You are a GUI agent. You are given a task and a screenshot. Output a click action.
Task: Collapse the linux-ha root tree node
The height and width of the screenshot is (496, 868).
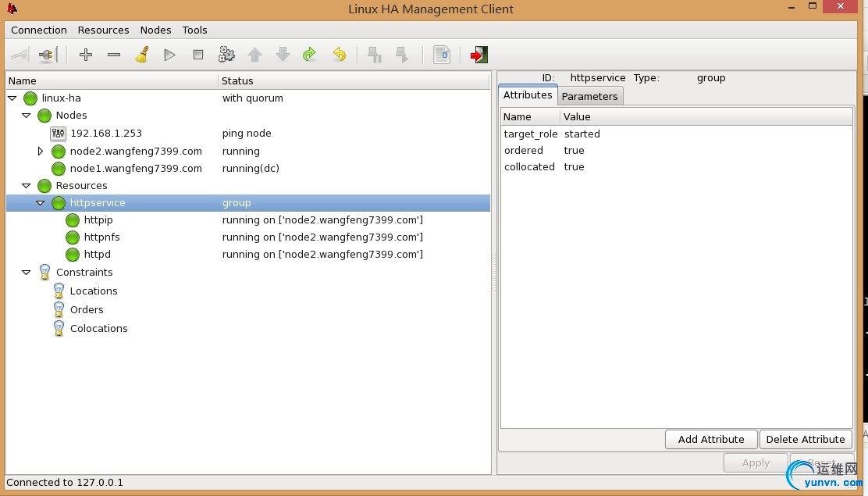pyautogui.click(x=12, y=98)
